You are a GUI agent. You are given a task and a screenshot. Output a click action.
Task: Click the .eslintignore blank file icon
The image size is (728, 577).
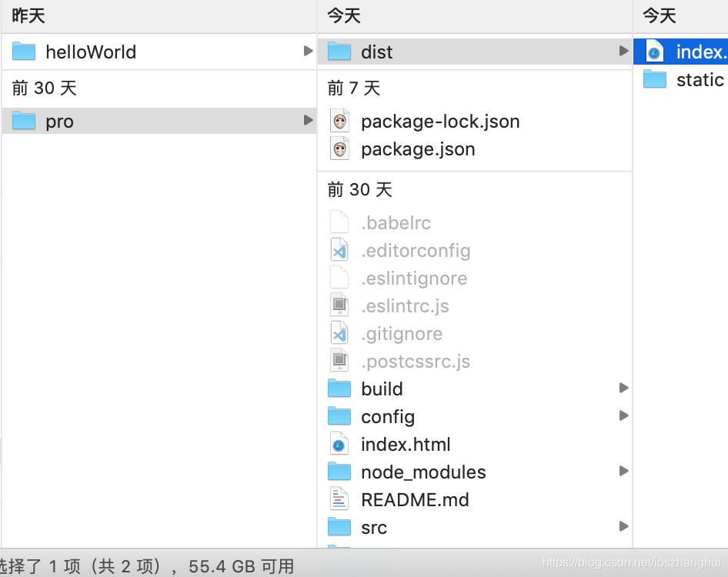pos(339,278)
